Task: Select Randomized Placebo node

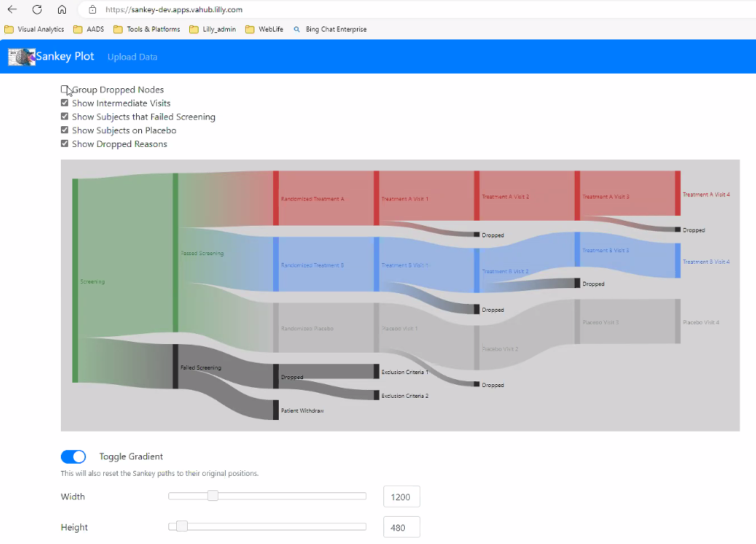Action: point(276,328)
